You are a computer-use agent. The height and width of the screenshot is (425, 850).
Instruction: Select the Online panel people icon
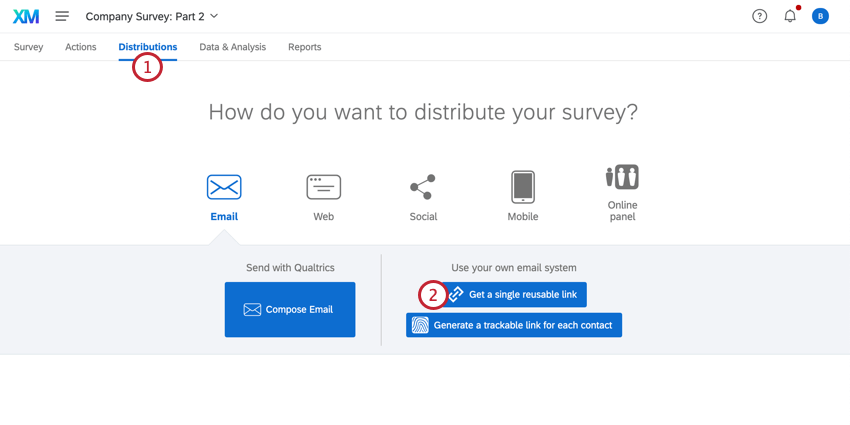coord(622,178)
